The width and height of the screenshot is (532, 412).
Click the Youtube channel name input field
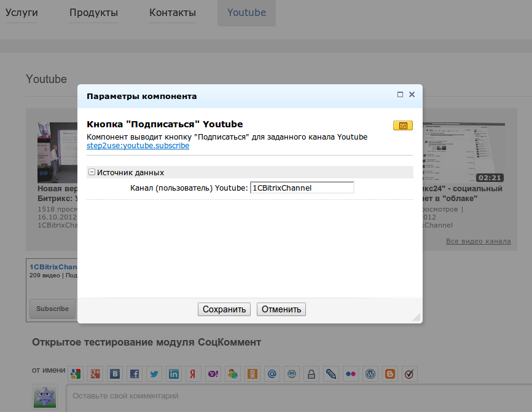pyautogui.click(x=302, y=188)
